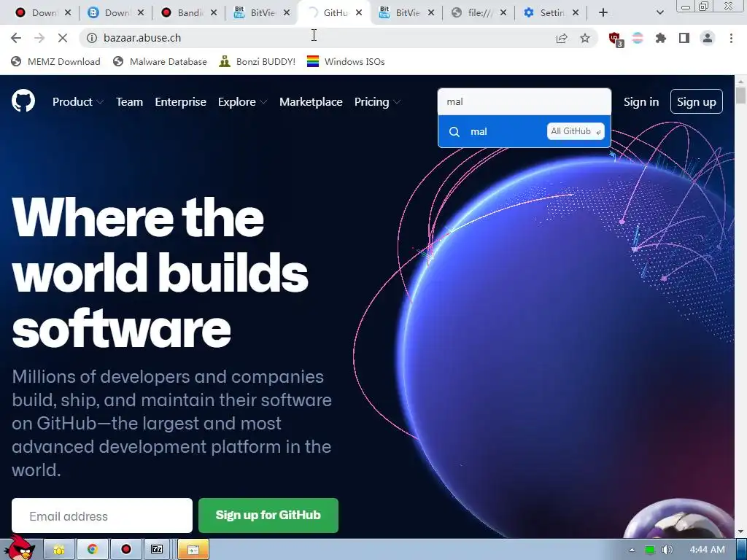Toggle the browser side panel icon
The height and width of the screenshot is (560, 747).
point(684,38)
